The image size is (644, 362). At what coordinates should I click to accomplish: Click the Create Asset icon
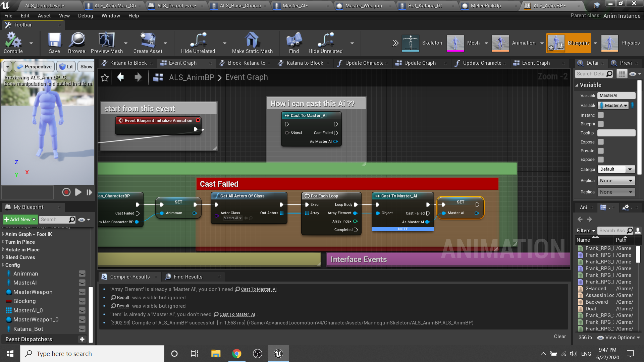click(148, 43)
